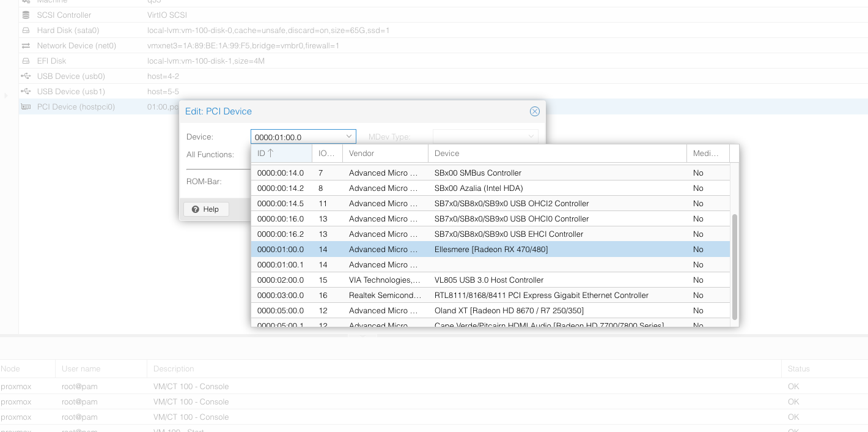Click the PCI Device (hostpci0) icon

(26, 107)
